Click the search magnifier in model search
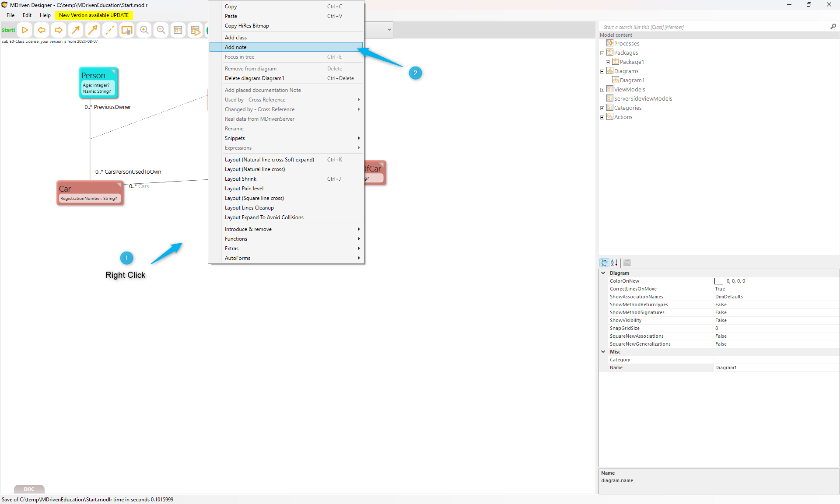This screenshot has width=840, height=504. [833, 27]
